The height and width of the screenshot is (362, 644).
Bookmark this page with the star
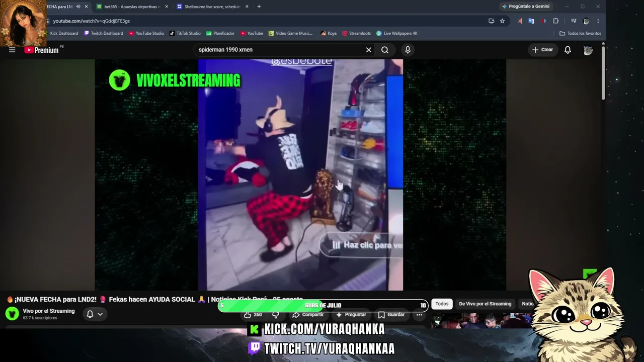(502, 21)
